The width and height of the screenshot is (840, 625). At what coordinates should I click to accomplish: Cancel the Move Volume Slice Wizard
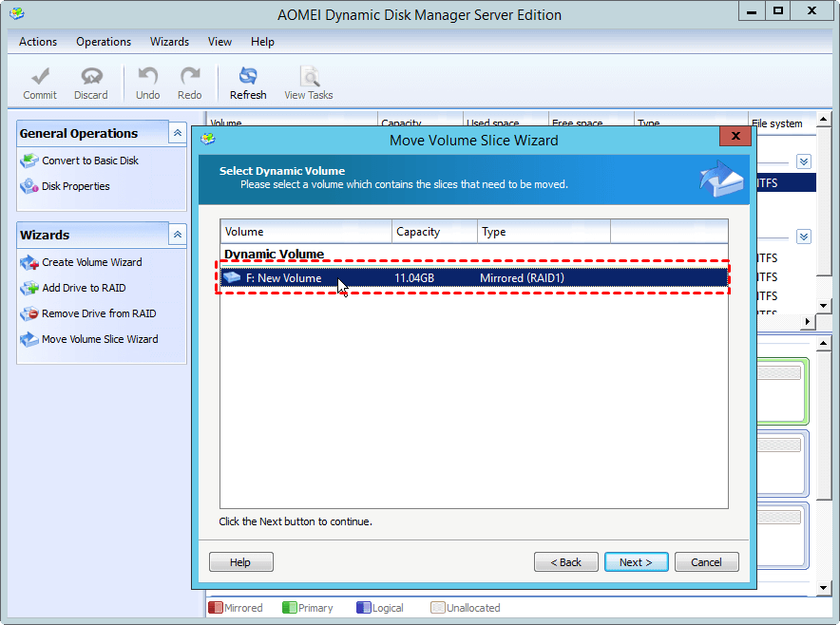[x=707, y=561]
